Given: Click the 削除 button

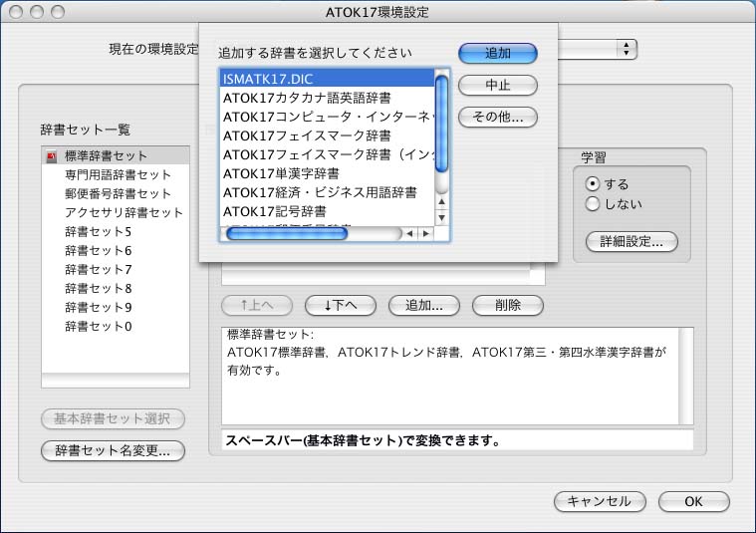Looking at the screenshot, I should point(508,305).
